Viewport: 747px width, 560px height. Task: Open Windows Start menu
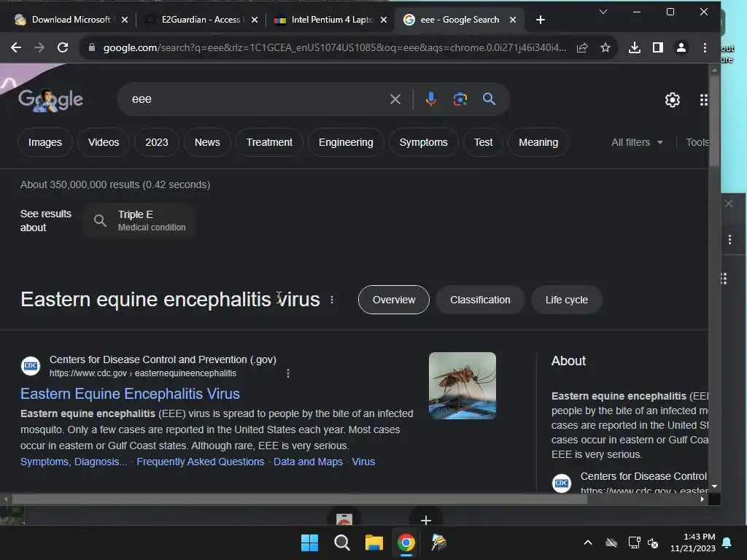[x=309, y=542]
